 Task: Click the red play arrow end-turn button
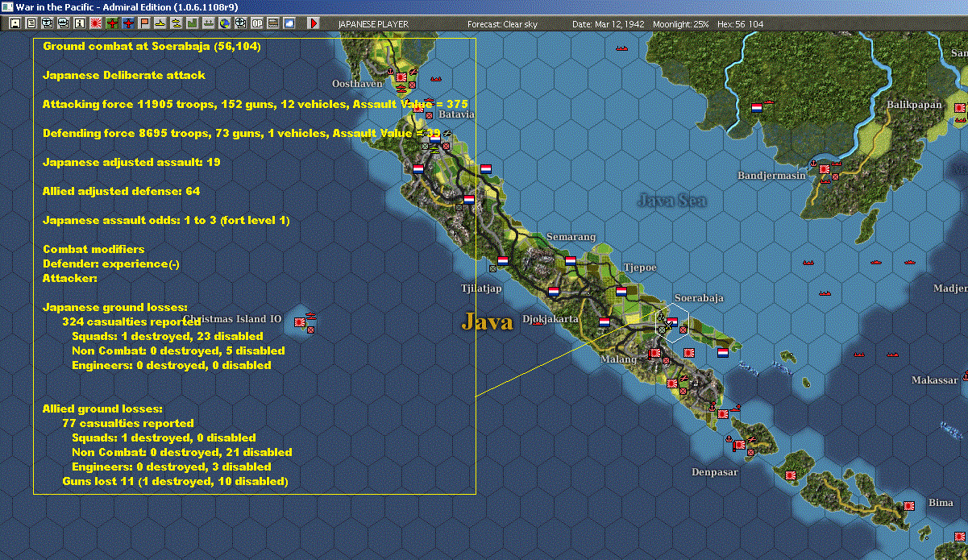[314, 24]
